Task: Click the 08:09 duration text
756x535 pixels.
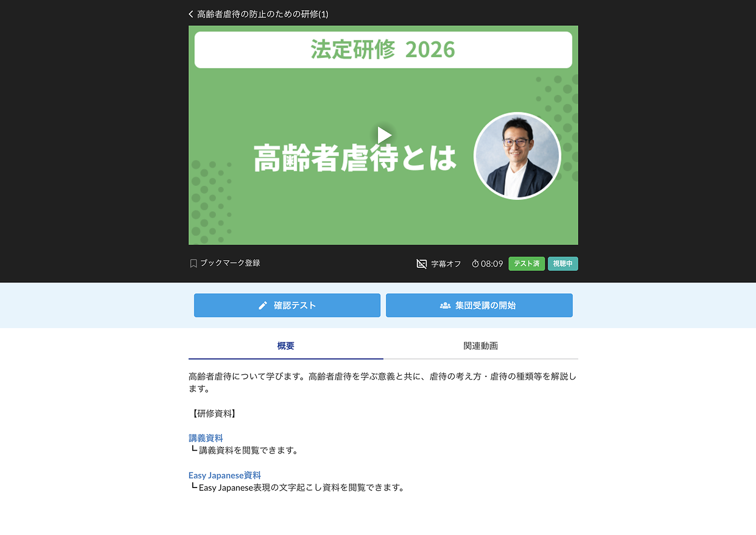Action: pos(492,263)
